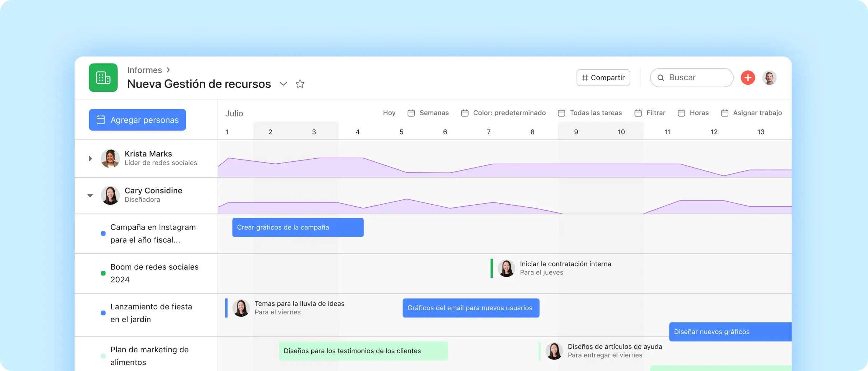The image size is (868, 371).
Task: Star the Nueva Gestión de recursos report
Action: (x=300, y=84)
